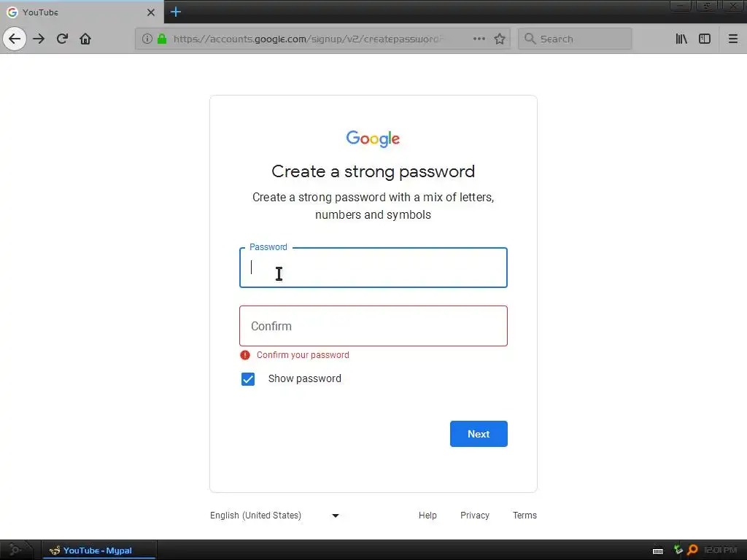Expand the English (United States) language dropdown

point(274,516)
